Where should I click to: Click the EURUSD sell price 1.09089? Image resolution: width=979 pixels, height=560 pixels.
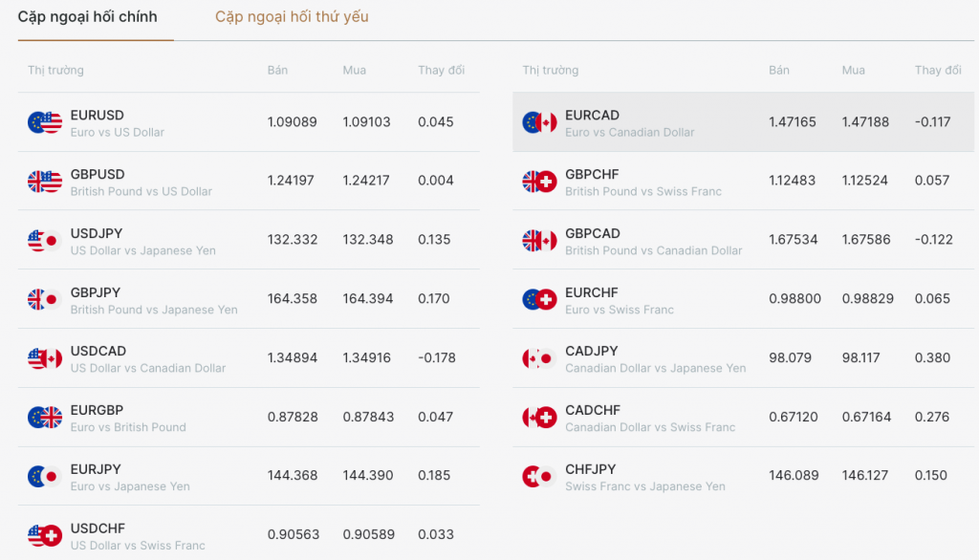pos(292,122)
